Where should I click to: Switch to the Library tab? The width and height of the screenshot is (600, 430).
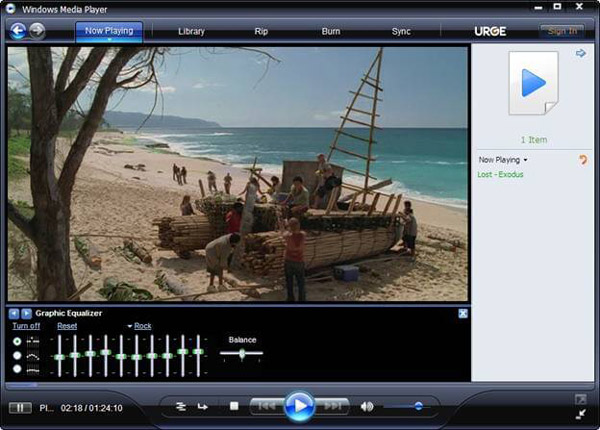[x=191, y=31]
